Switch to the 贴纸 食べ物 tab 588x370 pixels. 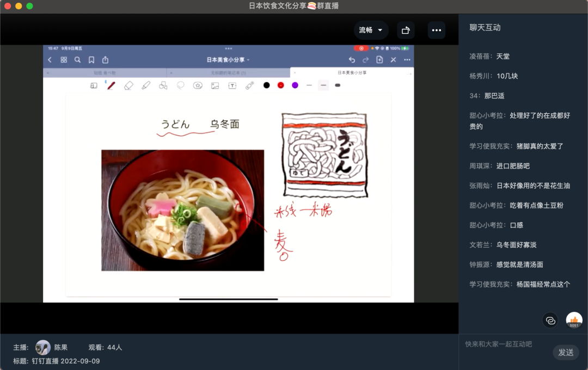point(103,71)
